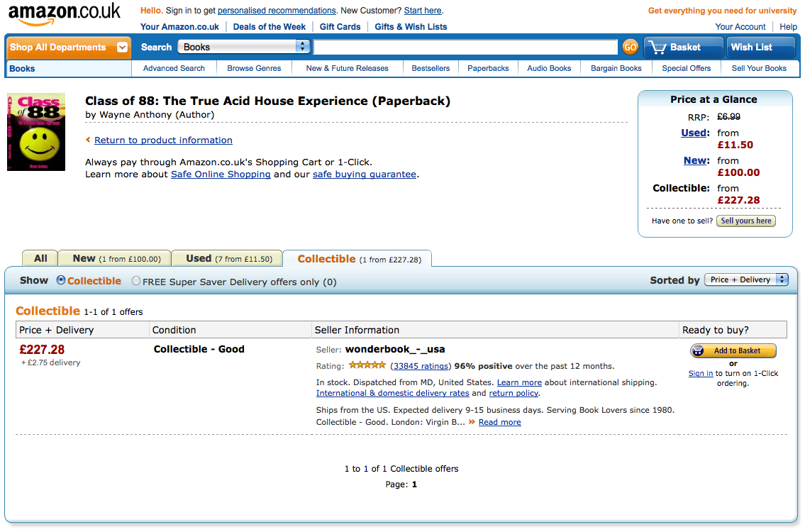Click the Sell yours here button

point(746,221)
